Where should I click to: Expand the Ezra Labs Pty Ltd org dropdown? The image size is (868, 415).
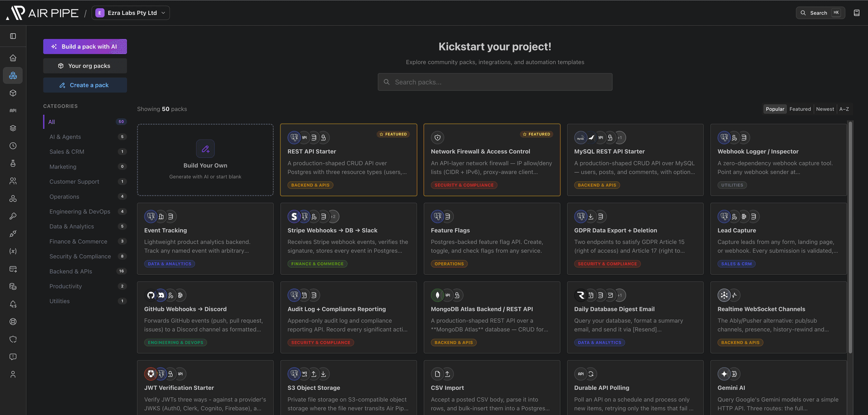tap(131, 13)
